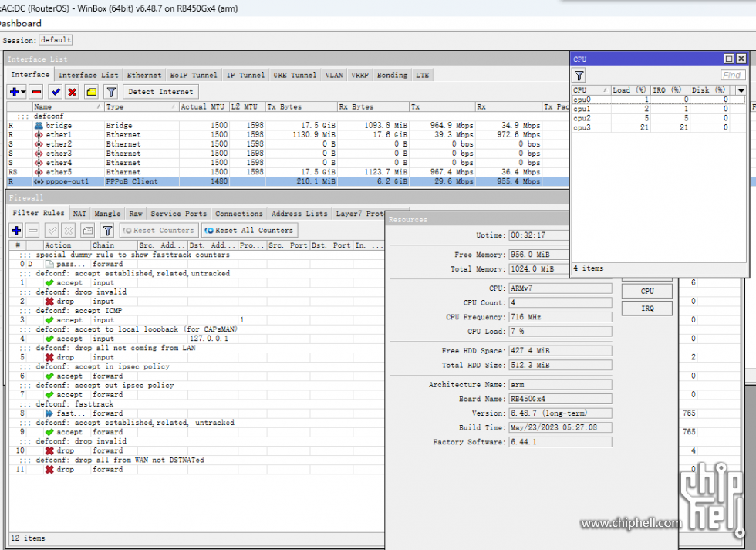Viewport: 756px width, 550px height.
Task: Select the cpu0 row in CPU window
Action: (657, 100)
